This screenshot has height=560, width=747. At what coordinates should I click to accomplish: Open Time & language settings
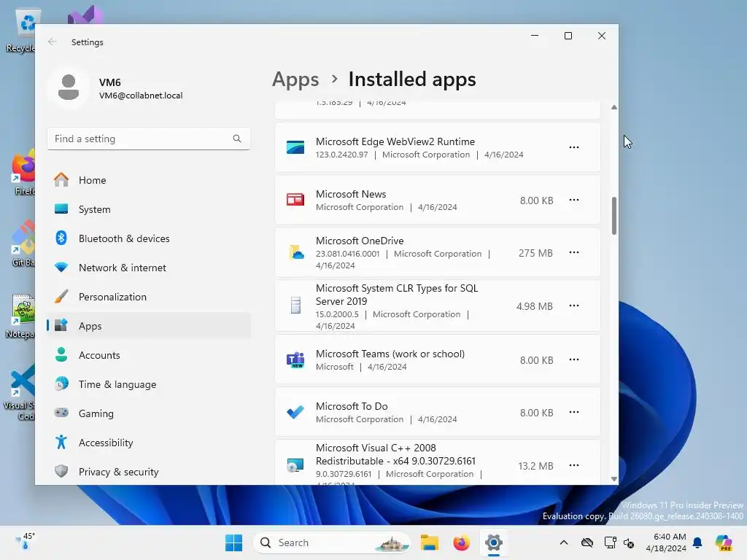click(x=149, y=384)
